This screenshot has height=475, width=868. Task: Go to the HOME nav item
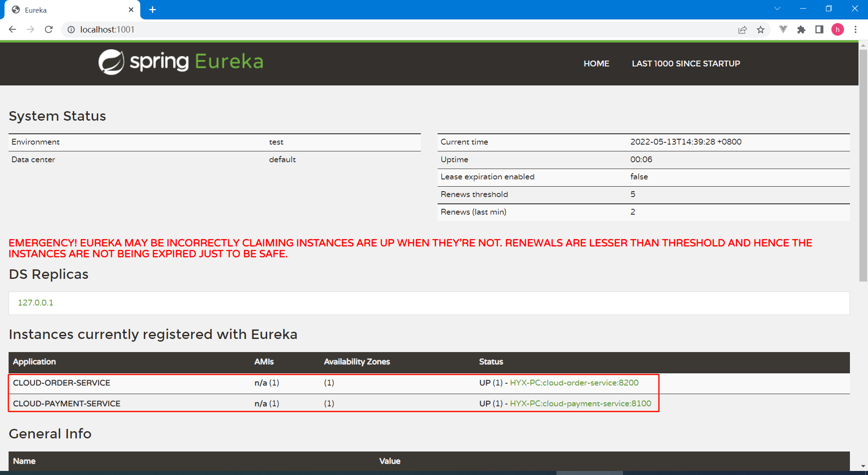pyautogui.click(x=596, y=64)
